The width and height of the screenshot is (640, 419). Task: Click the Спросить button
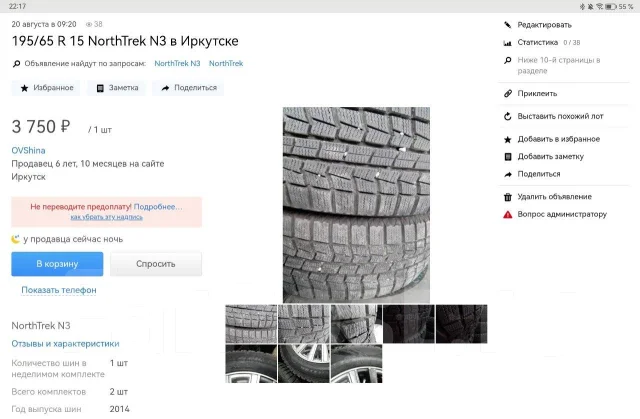(156, 264)
